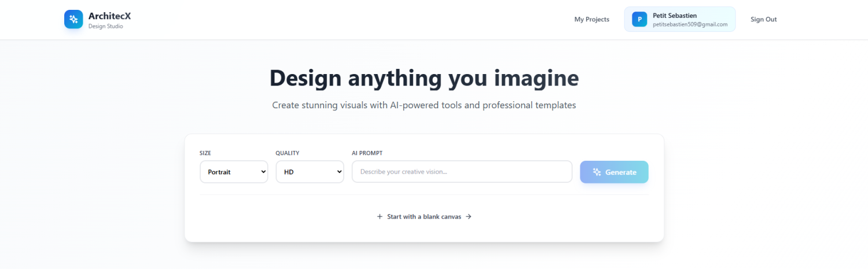Click the SIZE field label
This screenshot has width=868, height=269.
(205, 153)
